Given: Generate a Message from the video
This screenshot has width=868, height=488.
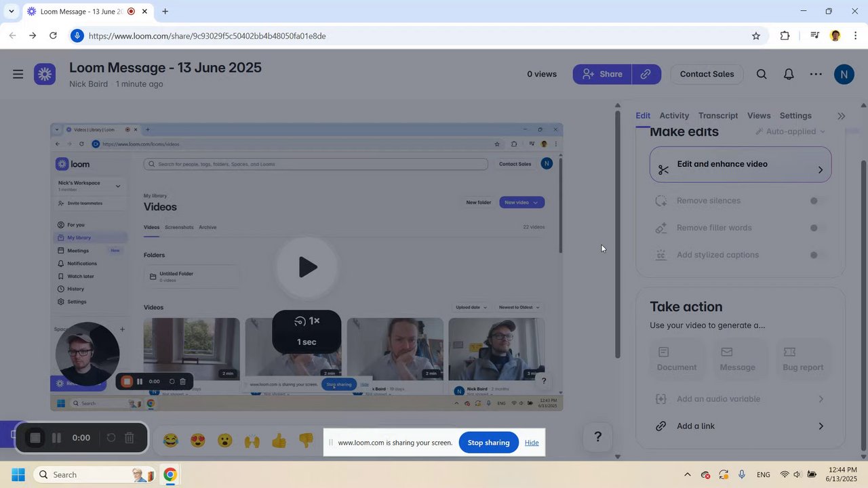Looking at the screenshot, I should tap(737, 359).
